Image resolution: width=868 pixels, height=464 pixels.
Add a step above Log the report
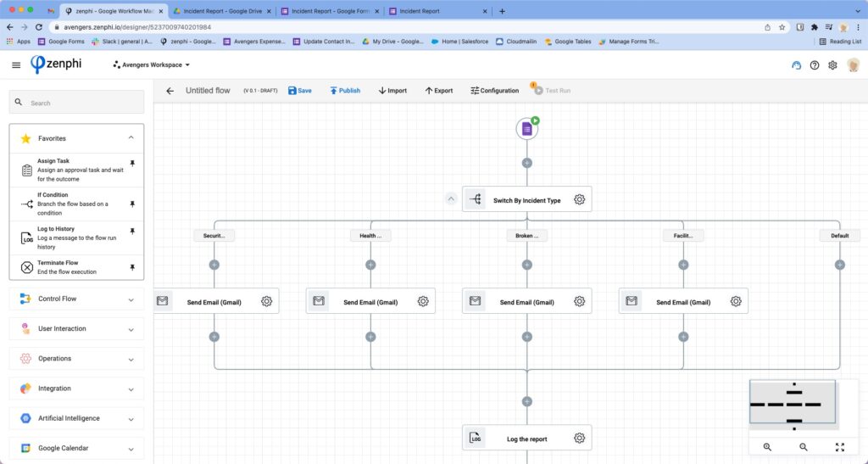527,401
